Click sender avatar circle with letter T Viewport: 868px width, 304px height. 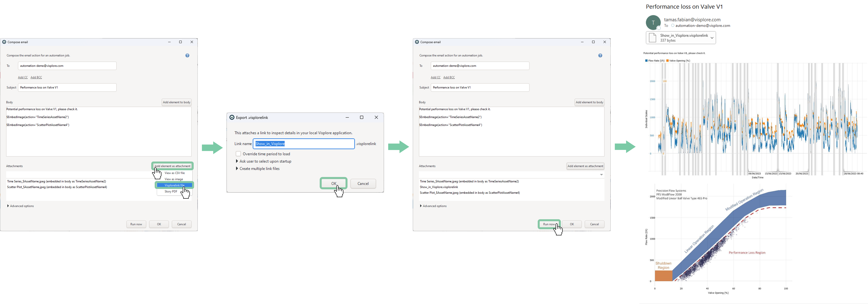[653, 23]
